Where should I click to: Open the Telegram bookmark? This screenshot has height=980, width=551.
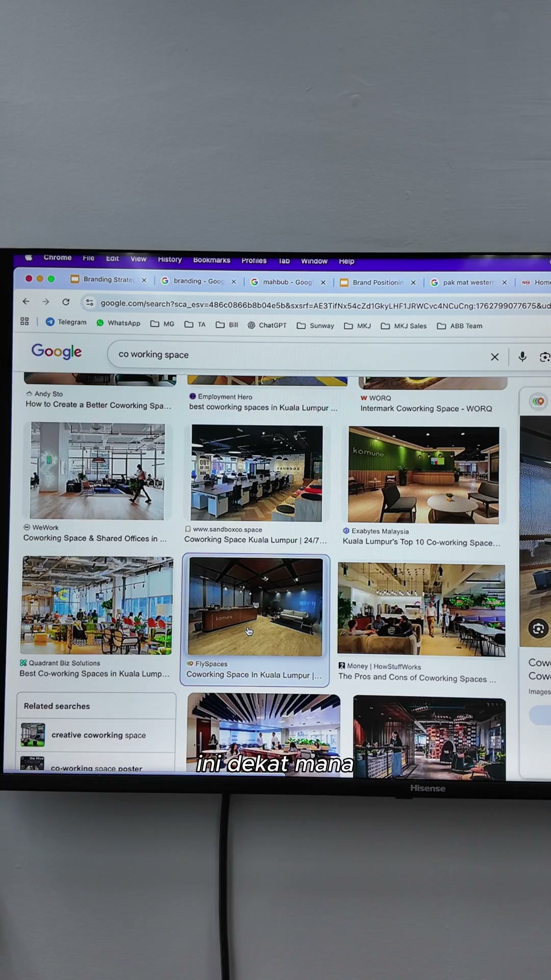[x=66, y=322]
